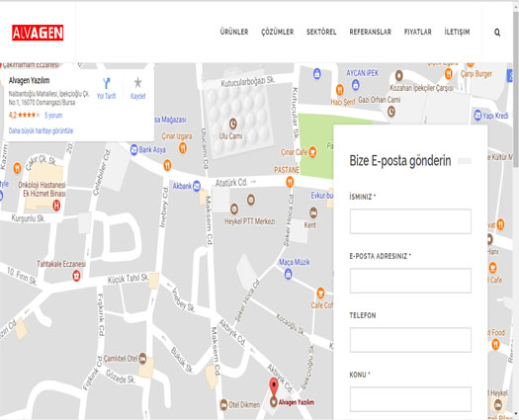Screen dimensions: 519x420
Task: Click the Yol Tarifi directions icon
Action: [106, 83]
